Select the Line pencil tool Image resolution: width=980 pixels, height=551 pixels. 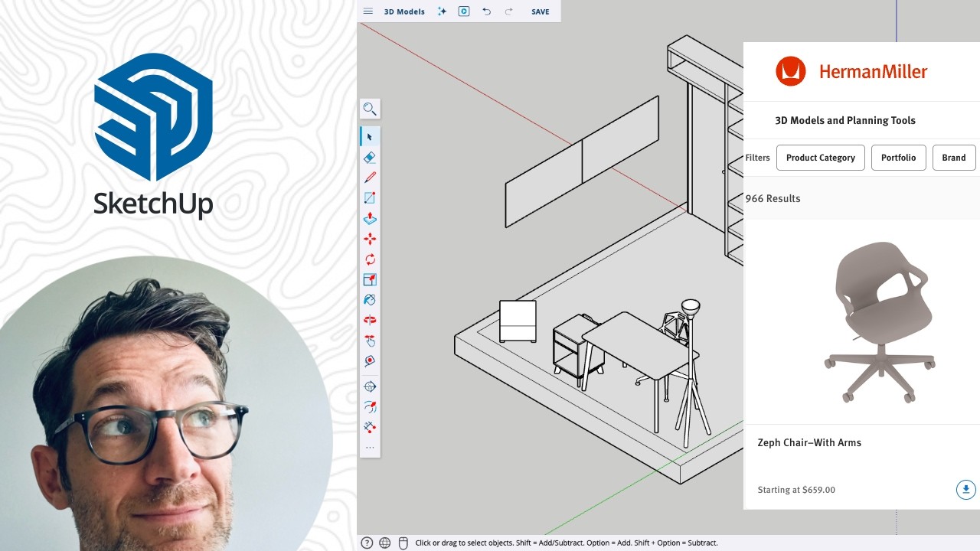tap(370, 178)
